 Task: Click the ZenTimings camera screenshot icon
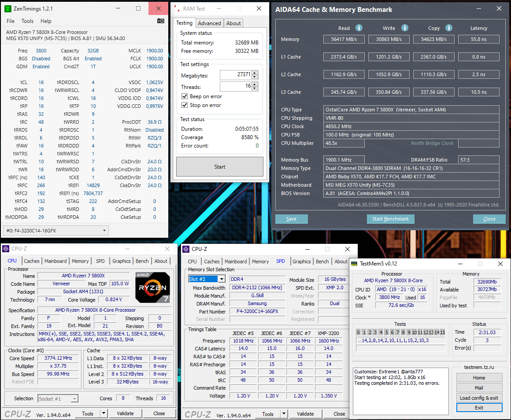pos(161,21)
